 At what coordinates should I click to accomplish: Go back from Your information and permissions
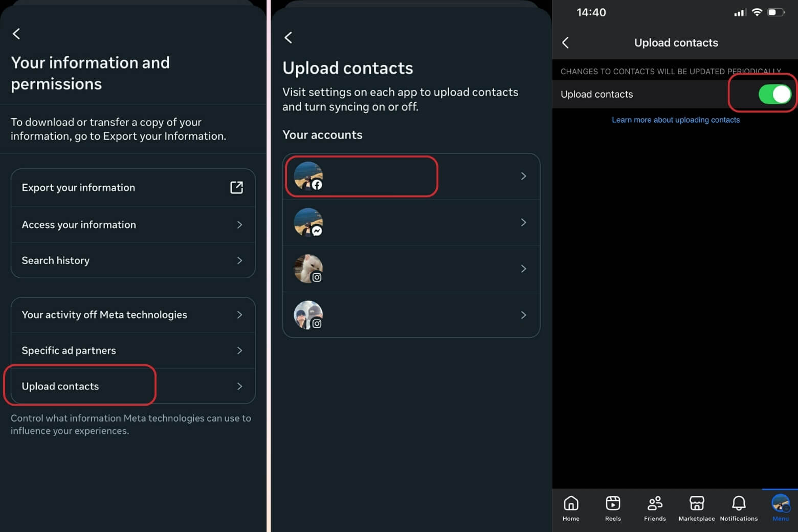(x=16, y=34)
